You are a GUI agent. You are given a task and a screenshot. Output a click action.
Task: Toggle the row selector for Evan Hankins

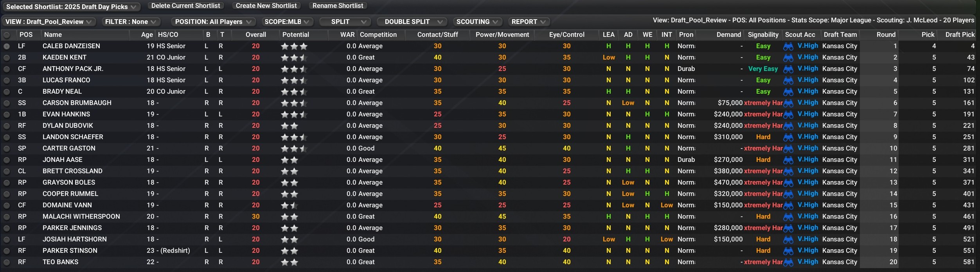click(x=6, y=114)
